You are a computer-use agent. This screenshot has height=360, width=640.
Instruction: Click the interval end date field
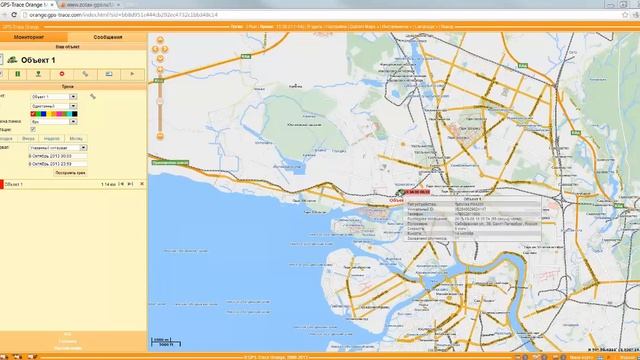coord(58,164)
